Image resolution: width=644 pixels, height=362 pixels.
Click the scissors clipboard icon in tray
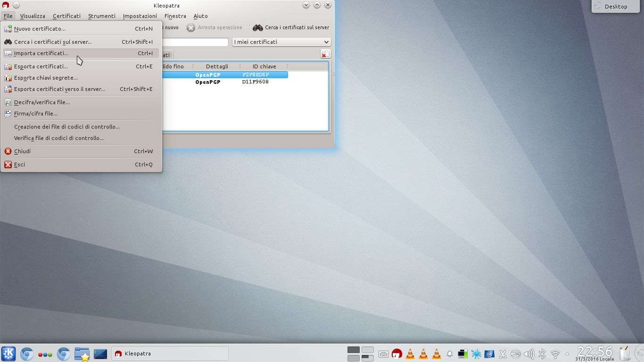click(503, 354)
